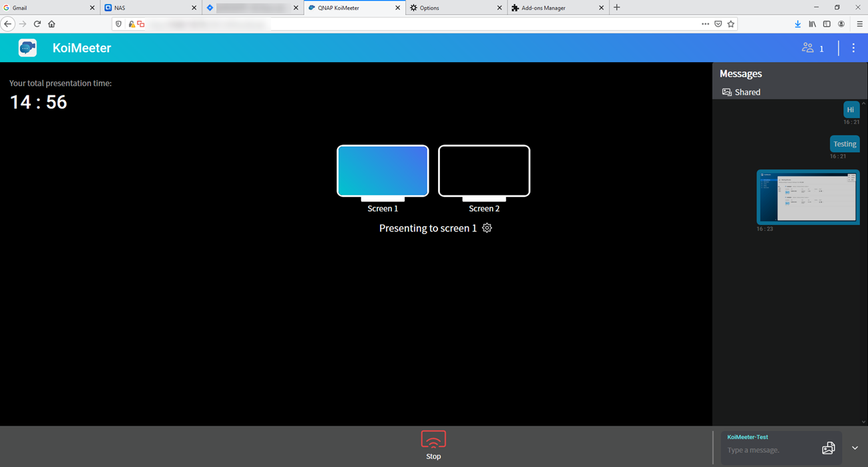The width and height of the screenshot is (868, 467).
Task: Open the shared screenshot thumbnail
Action: tap(808, 197)
